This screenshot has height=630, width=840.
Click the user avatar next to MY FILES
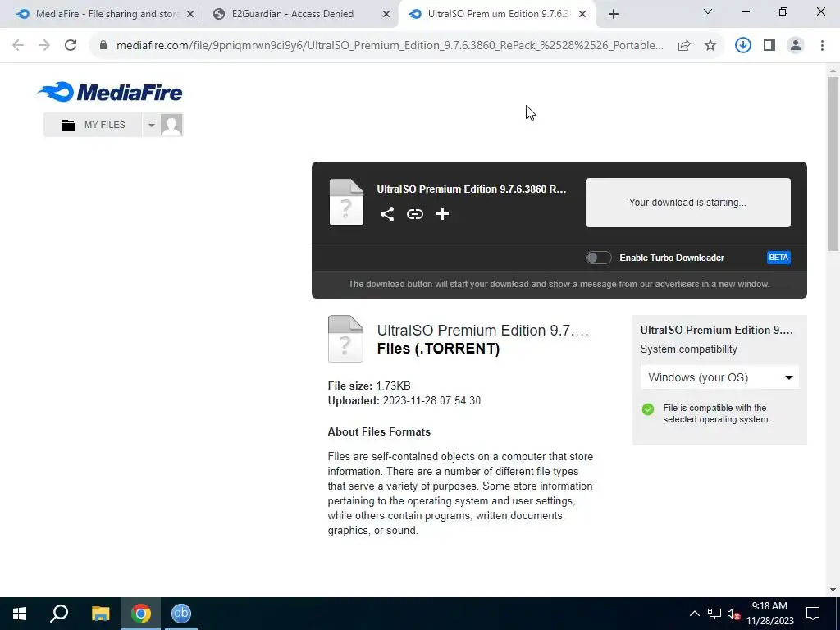pos(171,125)
